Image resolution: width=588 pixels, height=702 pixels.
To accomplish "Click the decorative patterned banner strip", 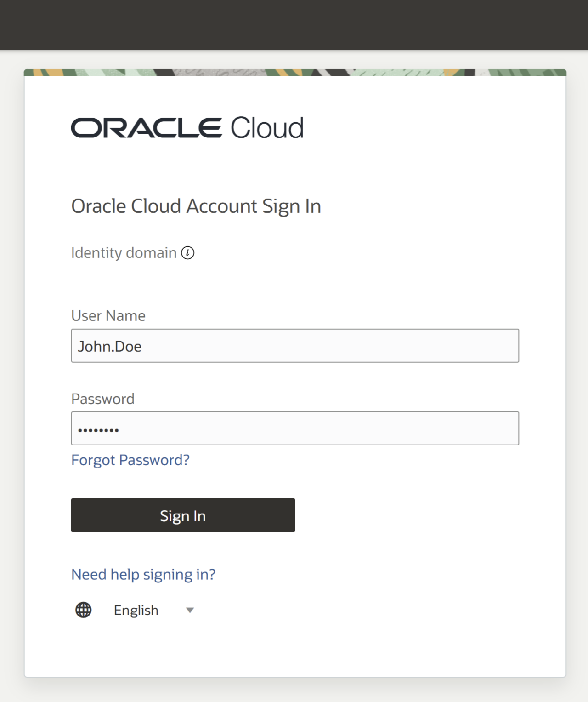I will click(x=295, y=73).
